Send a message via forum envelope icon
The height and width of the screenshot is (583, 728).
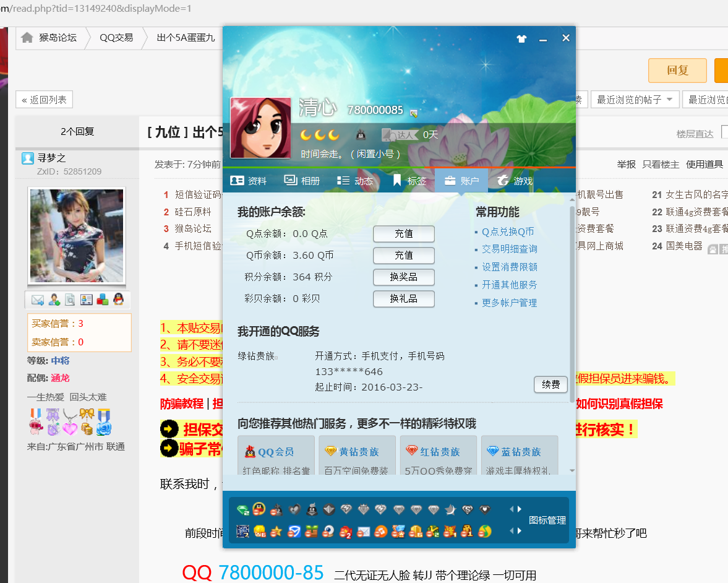coord(38,300)
